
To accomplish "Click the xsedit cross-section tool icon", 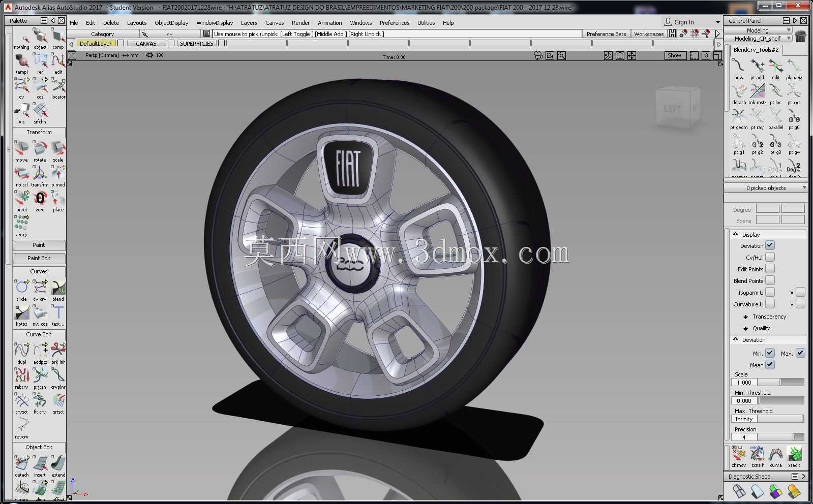I will pos(794,456).
